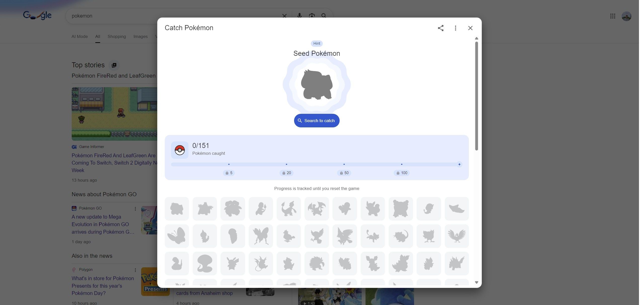
Task: Select the Metapod silhouette tile
Action: pos(457,209)
